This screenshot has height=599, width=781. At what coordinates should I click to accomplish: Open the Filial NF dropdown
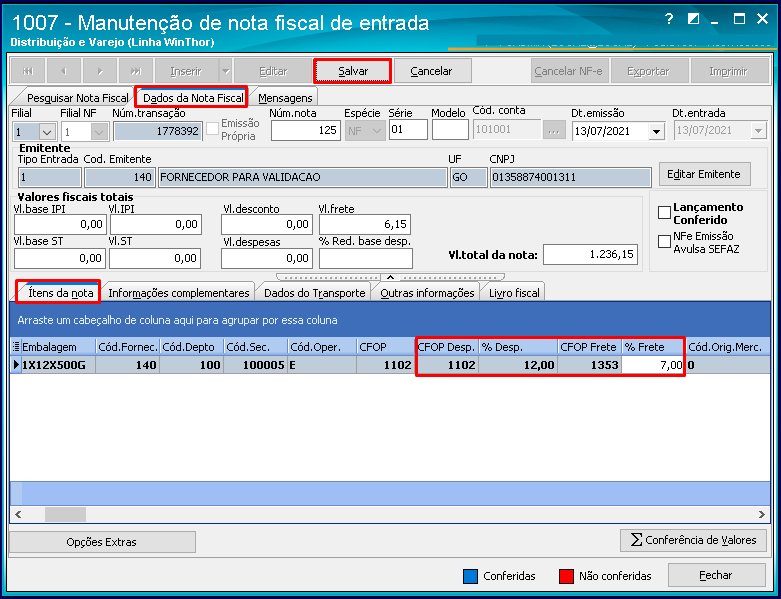[x=99, y=132]
